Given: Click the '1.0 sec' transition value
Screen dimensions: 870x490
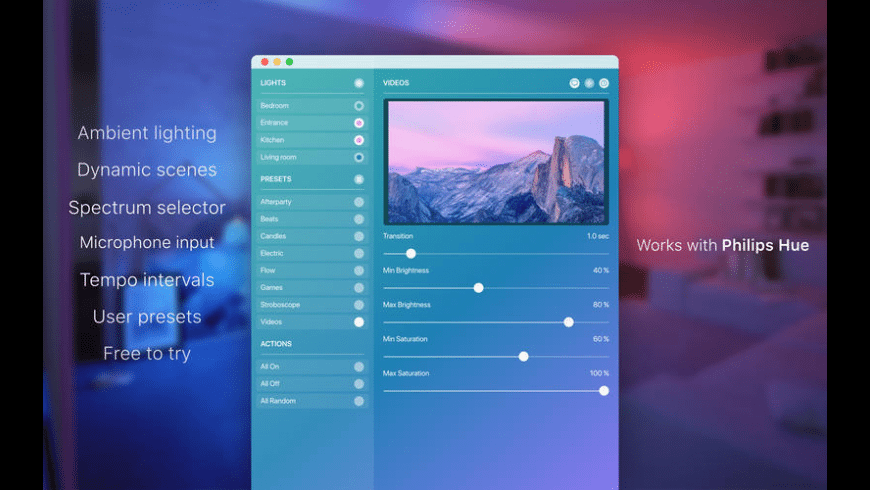Looking at the screenshot, I should point(598,236).
